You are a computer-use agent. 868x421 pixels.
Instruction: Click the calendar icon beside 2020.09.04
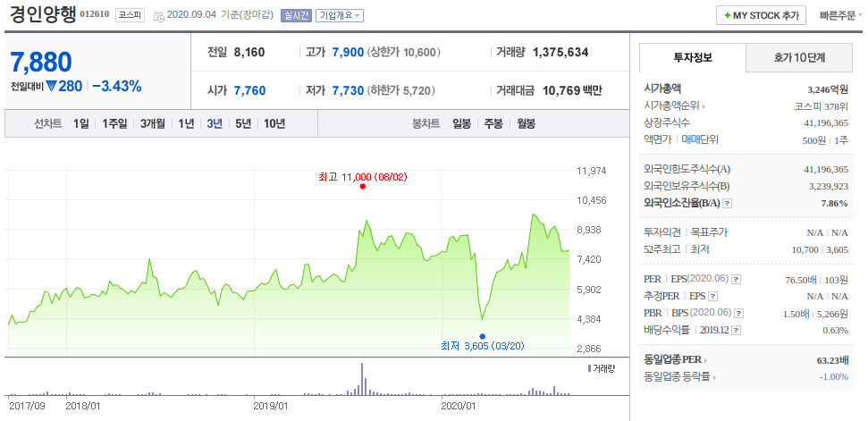point(158,16)
